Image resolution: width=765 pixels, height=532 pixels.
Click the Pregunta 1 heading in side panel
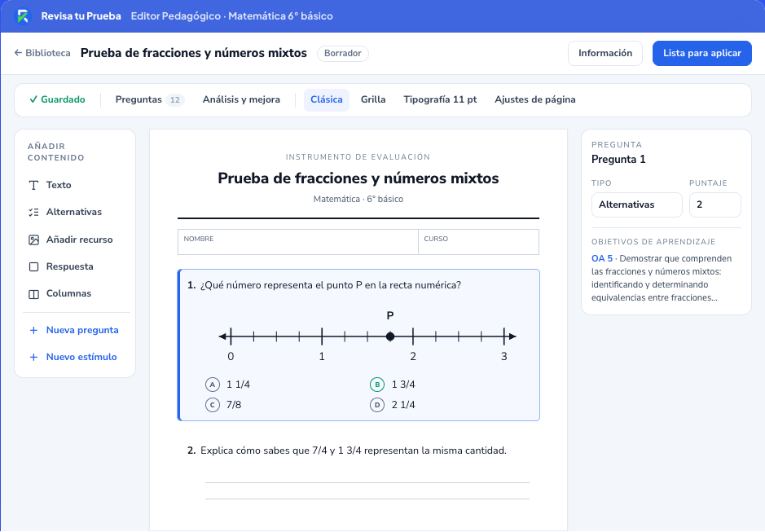[x=618, y=160]
